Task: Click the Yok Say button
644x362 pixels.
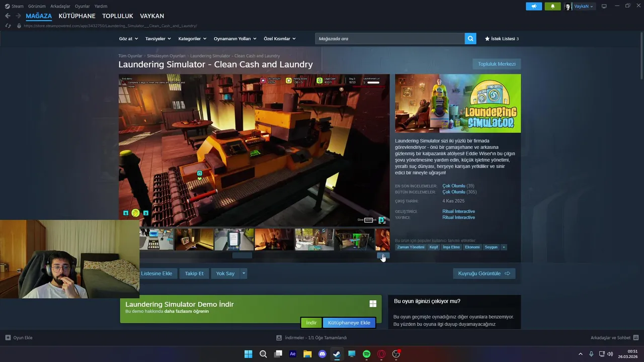Action: (x=225, y=274)
